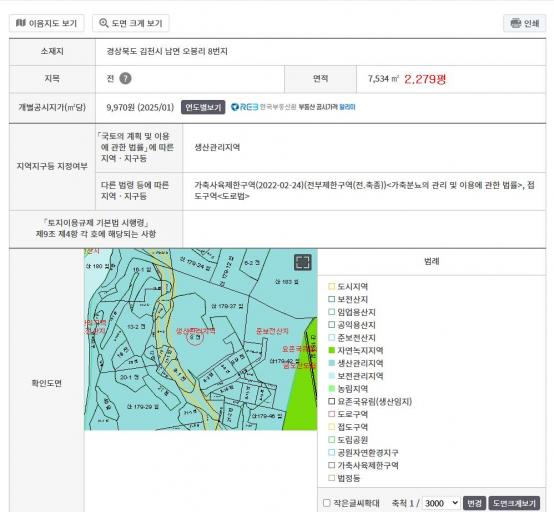Viewport: 554px width, 512px height.
Task: Click the circled parcel 8 marker on the map
Action: pyautogui.click(x=195, y=337)
